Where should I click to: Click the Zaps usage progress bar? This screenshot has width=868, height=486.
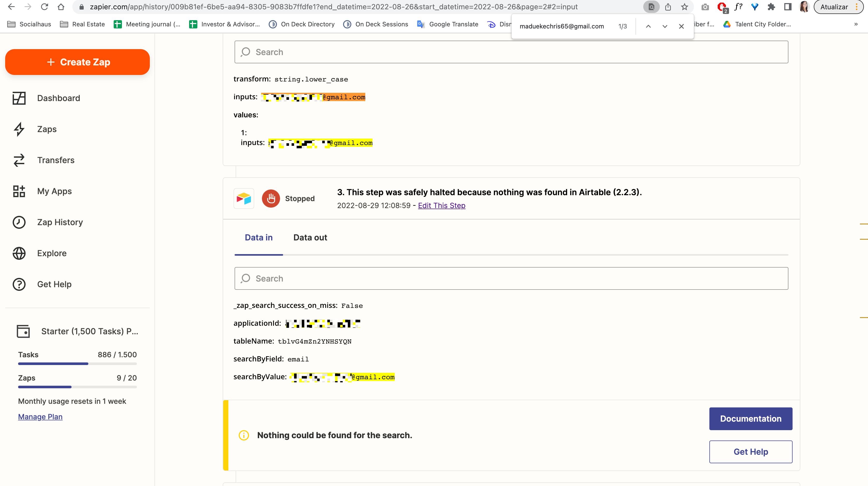tap(78, 387)
